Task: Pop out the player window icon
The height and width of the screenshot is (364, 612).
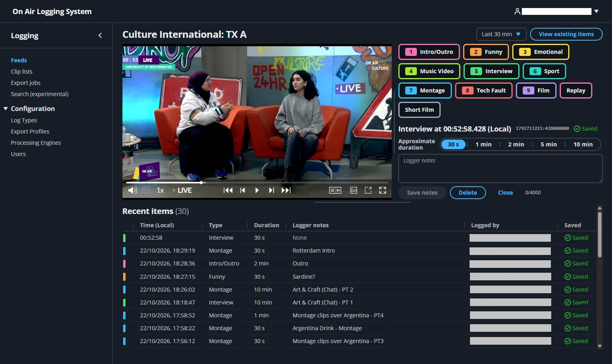Action: [x=368, y=190]
